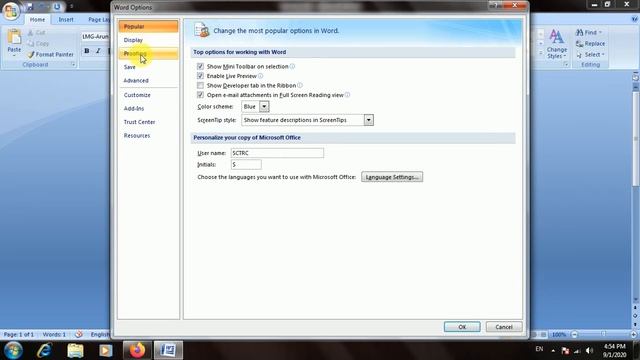Click OK in Word Options dialog

[x=462, y=327]
